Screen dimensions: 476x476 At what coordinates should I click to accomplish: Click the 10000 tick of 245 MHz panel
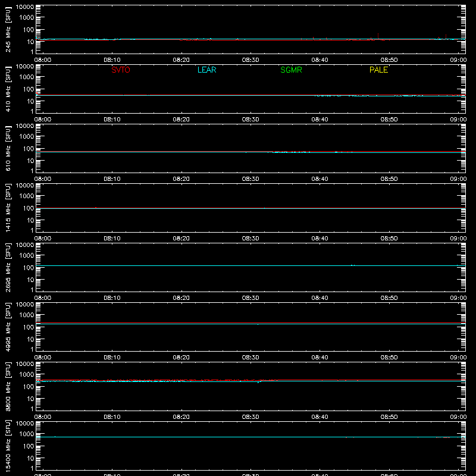pos(25,7)
